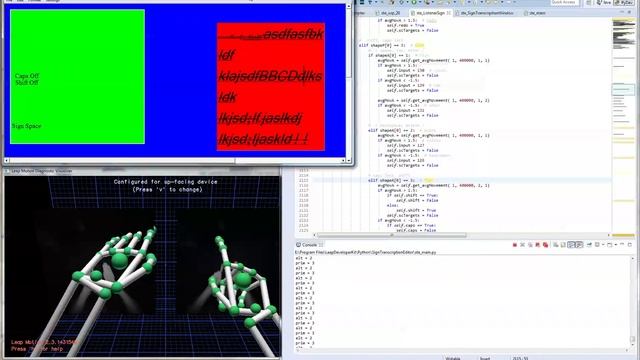Pin the Console view
This screenshot has width=640, height=360.
[589, 244]
